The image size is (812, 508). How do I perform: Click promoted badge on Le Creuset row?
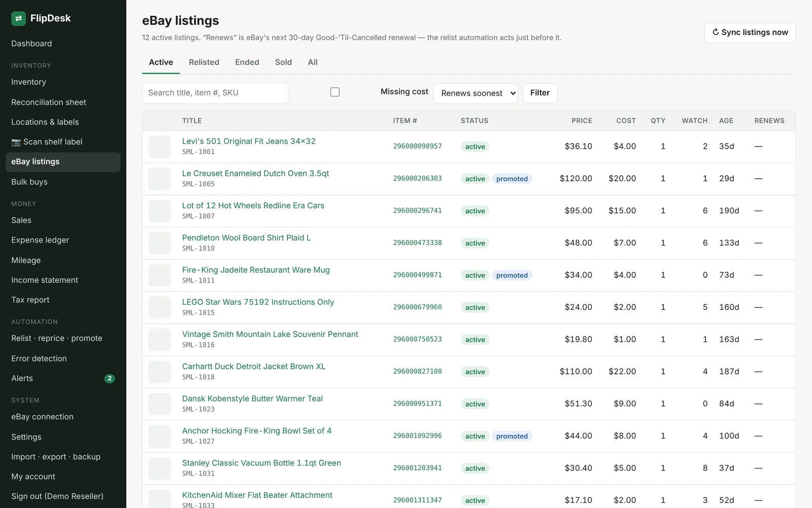512,179
